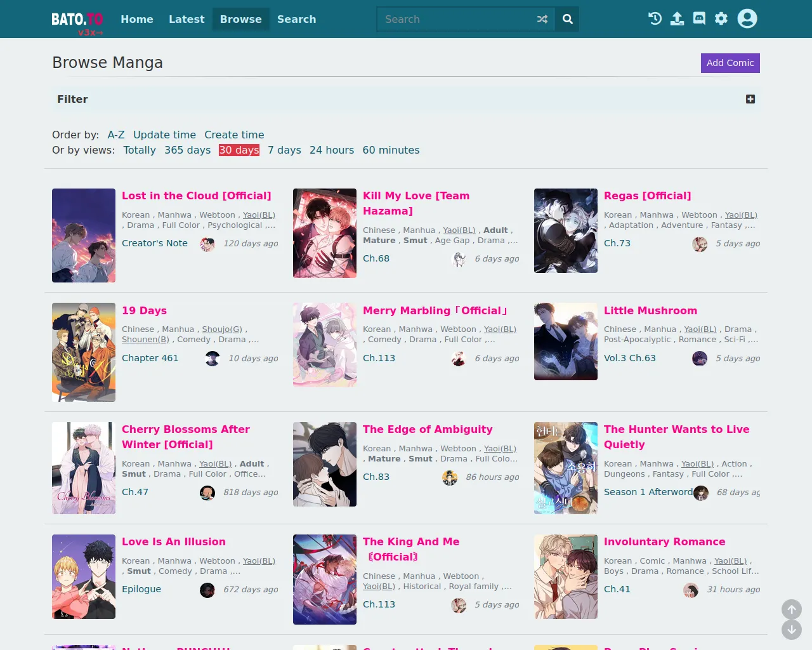
Task: Sort views by 7 days
Action: coord(284,150)
